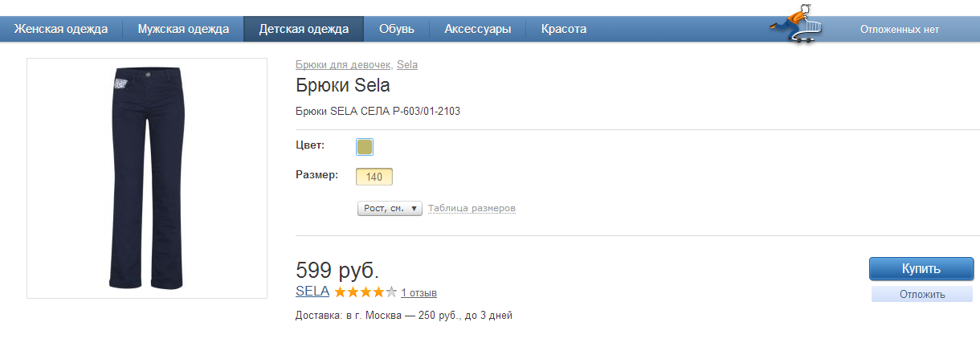Viewport: 980px width, 359px height.
Task: Click the fourth rating star
Action: 378,292
